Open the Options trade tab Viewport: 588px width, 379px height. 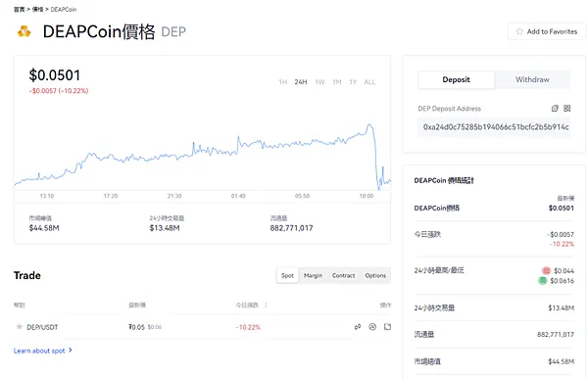pos(375,275)
